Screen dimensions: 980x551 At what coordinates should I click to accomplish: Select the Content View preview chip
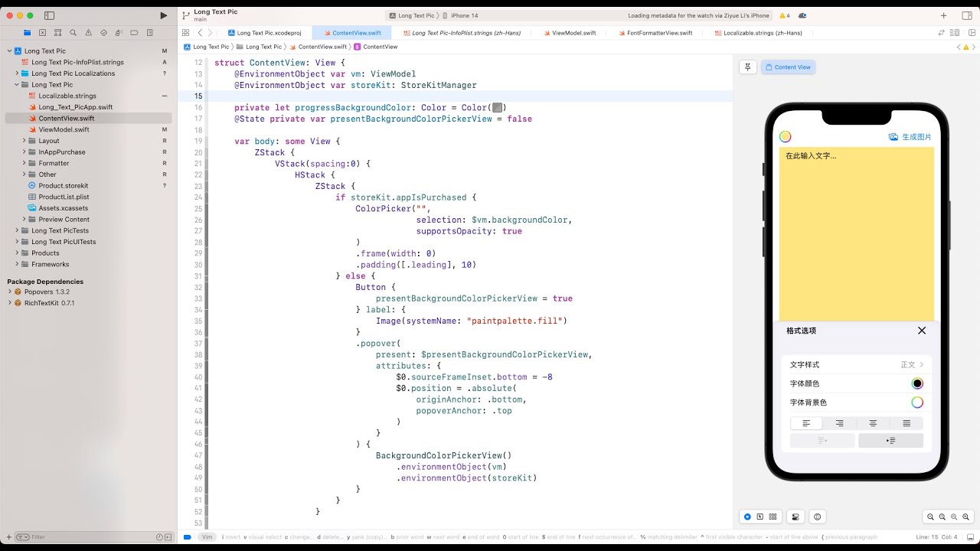788,67
